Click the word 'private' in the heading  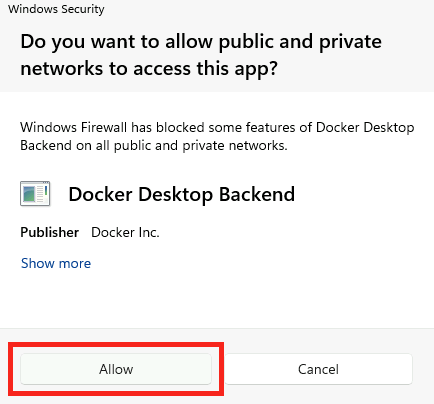tap(350, 42)
